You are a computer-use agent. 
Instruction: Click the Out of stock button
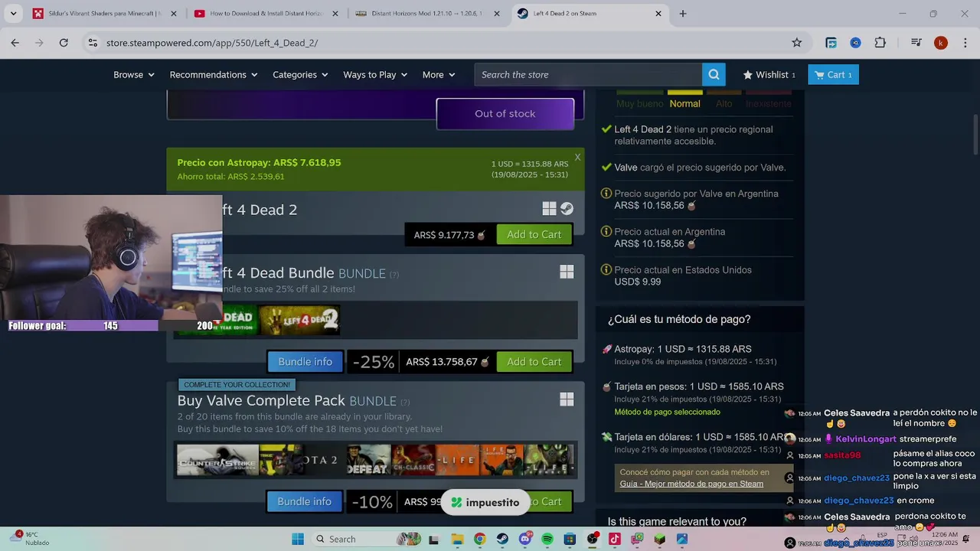pyautogui.click(x=505, y=114)
